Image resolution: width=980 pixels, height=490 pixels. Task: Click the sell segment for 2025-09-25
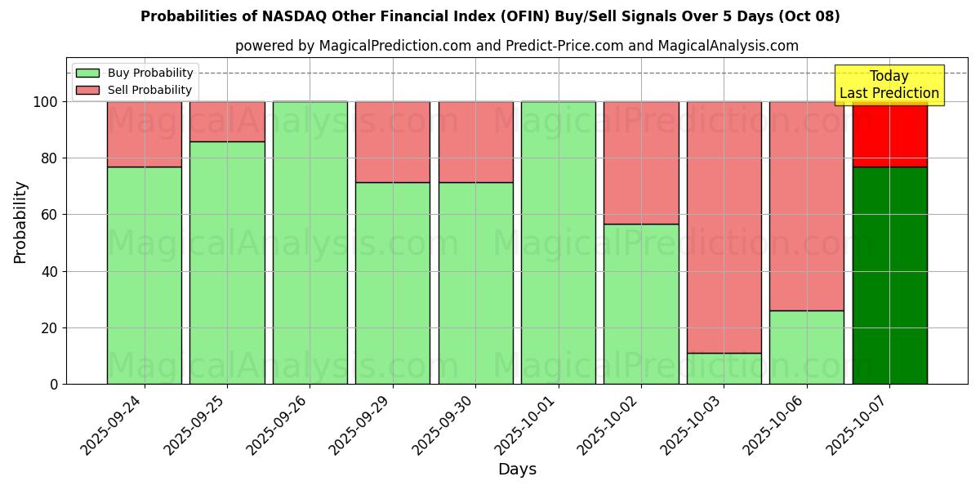(x=227, y=122)
